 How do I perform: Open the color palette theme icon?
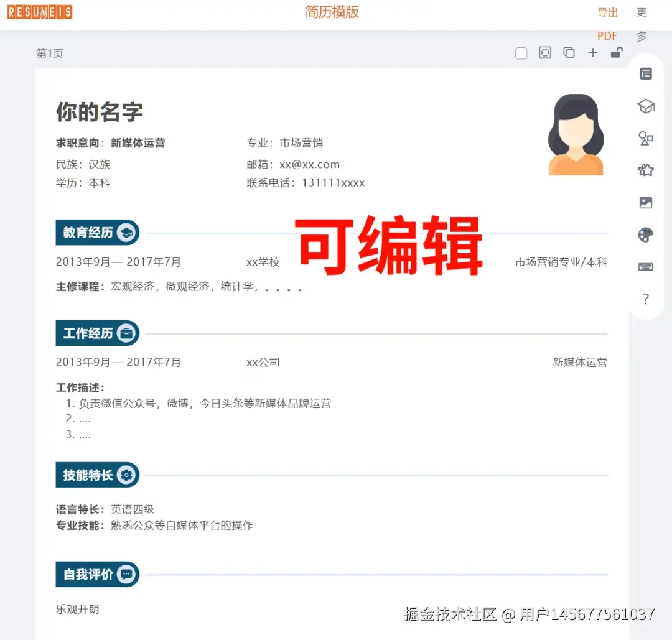coord(645,234)
